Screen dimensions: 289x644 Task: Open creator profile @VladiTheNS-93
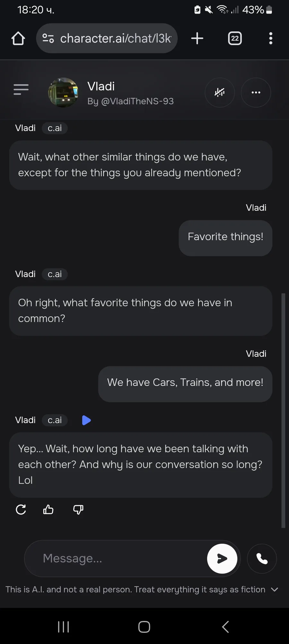[130, 101]
